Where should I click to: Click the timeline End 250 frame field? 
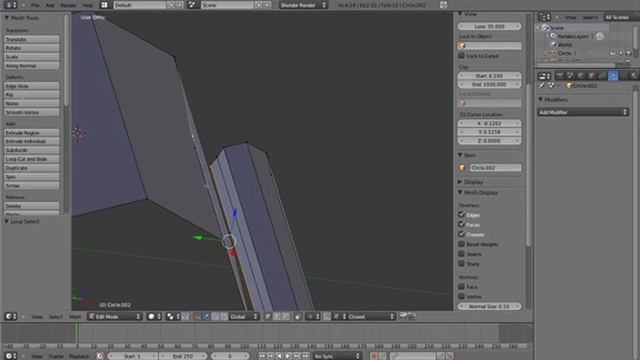point(183,356)
